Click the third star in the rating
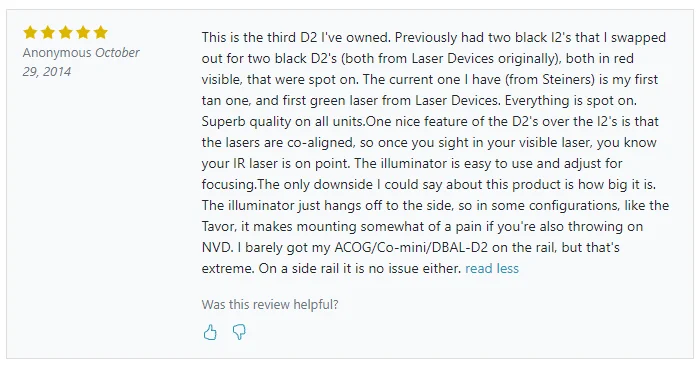This screenshot has width=699, height=366. [66, 32]
